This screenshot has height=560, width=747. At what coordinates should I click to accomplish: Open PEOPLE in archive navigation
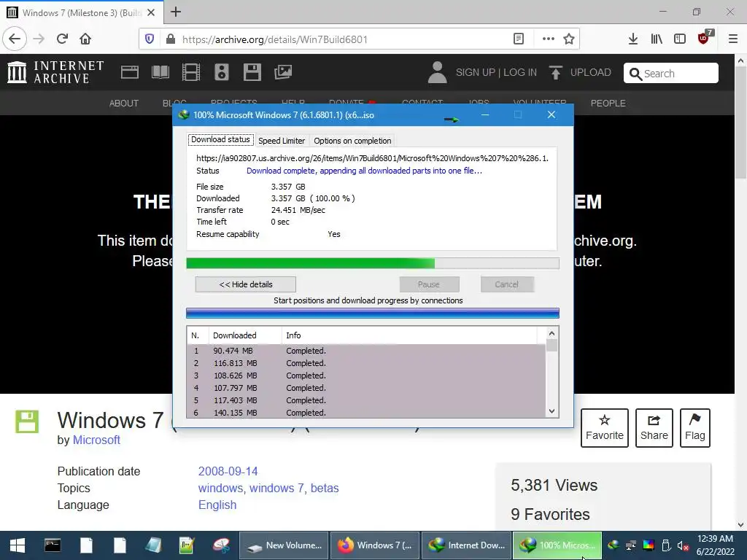[x=608, y=104]
